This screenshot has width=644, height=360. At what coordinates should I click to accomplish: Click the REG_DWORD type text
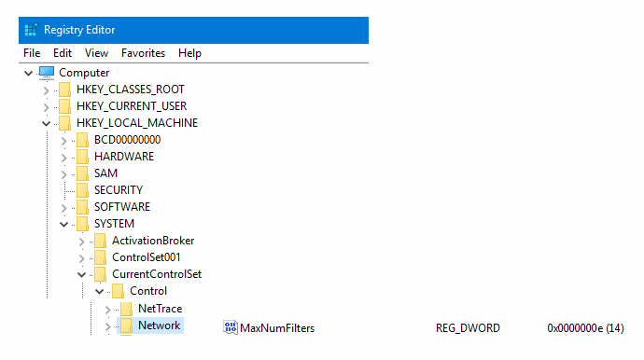[x=468, y=328]
